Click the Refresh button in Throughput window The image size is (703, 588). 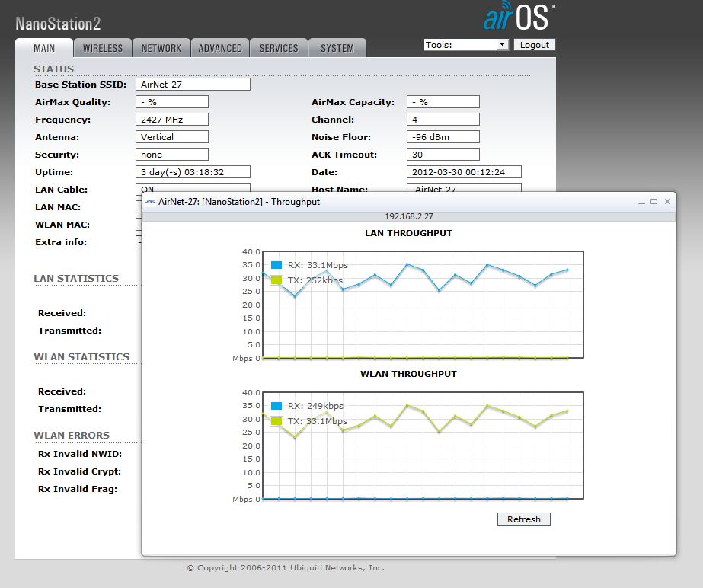tap(524, 519)
